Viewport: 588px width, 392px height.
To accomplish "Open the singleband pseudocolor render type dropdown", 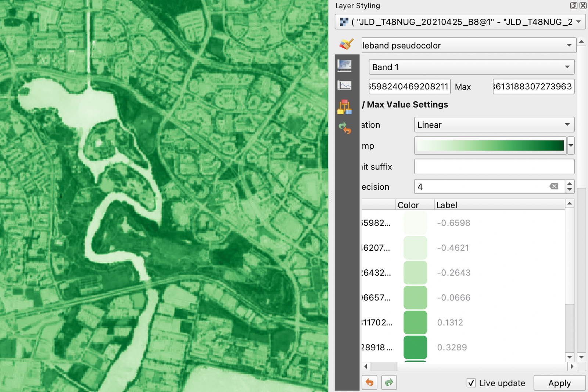I will click(x=467, y=46).
